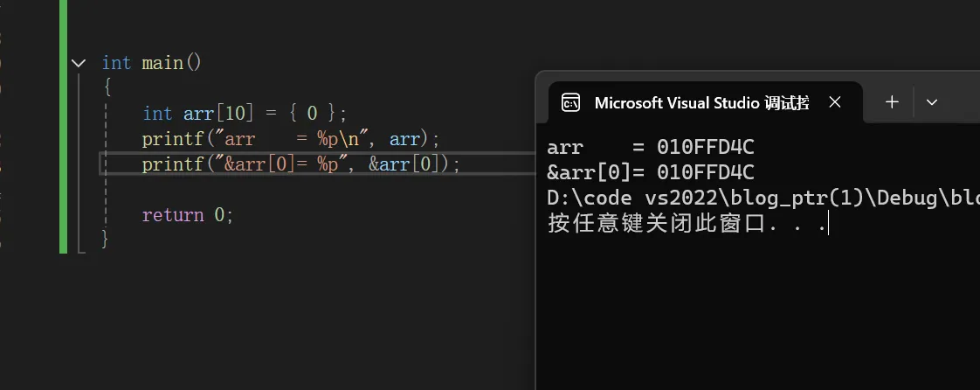
Task: Open the terminal profile dropdown arrow
Action: [x=932, y=102]
